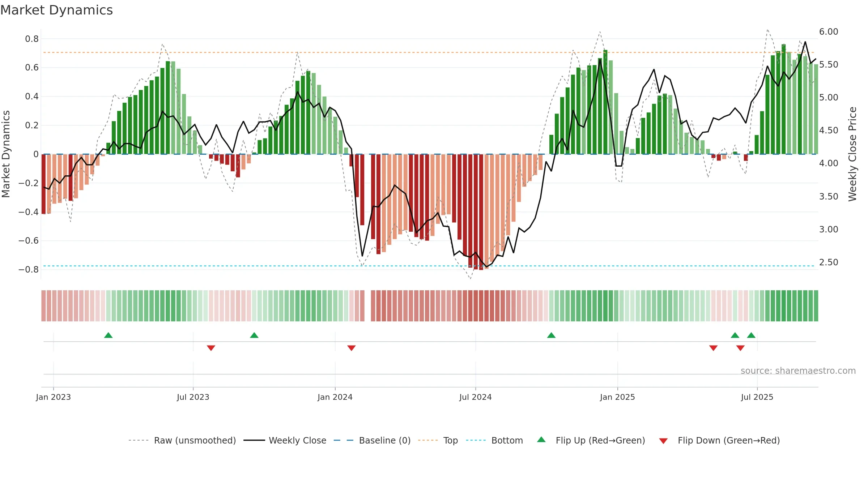Viewport: 868px width, 488px height.
Task: Select the Jul 2024 x-axis label
Action: [x=476, y=397]
